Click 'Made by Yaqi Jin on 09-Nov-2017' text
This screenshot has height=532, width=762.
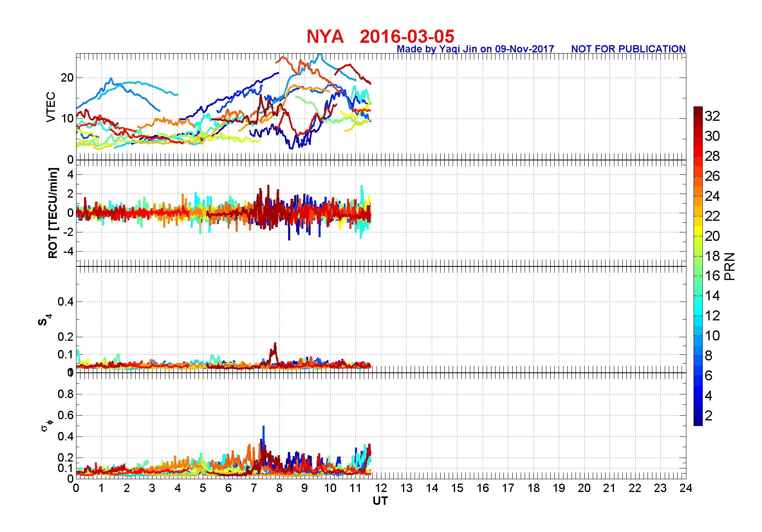pos(475,49)
